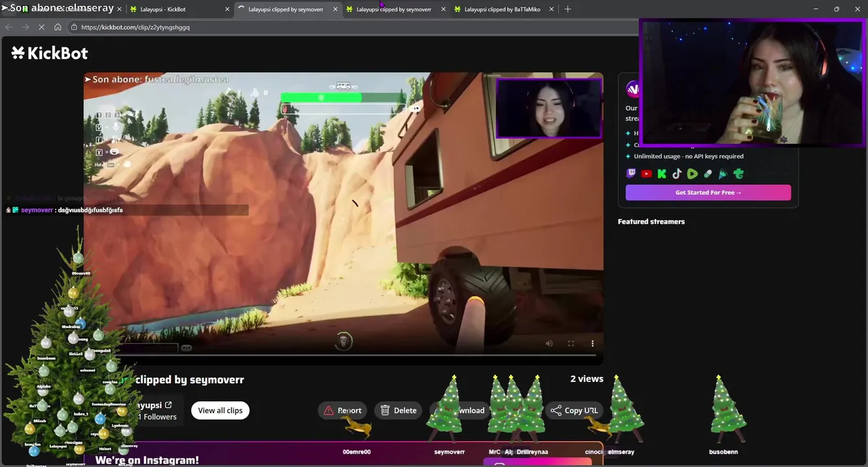Go to the KickBot logo homepage
868x467 pixels.
click(x=49, y=53)
